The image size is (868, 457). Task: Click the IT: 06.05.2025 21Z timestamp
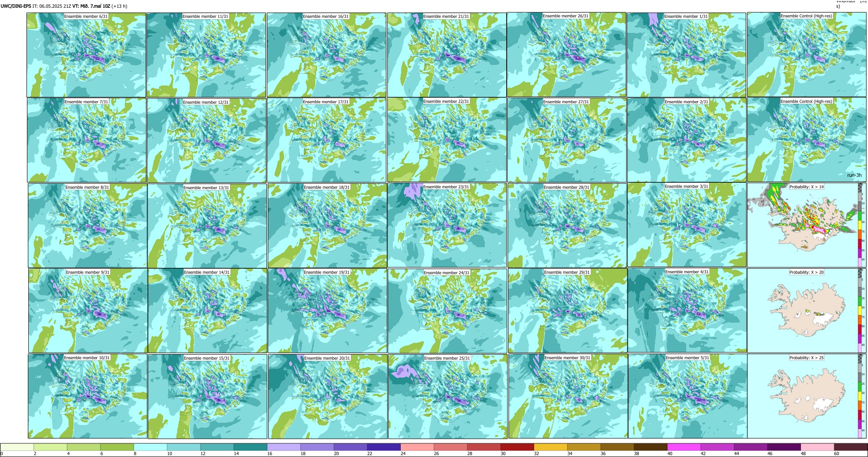52,6
